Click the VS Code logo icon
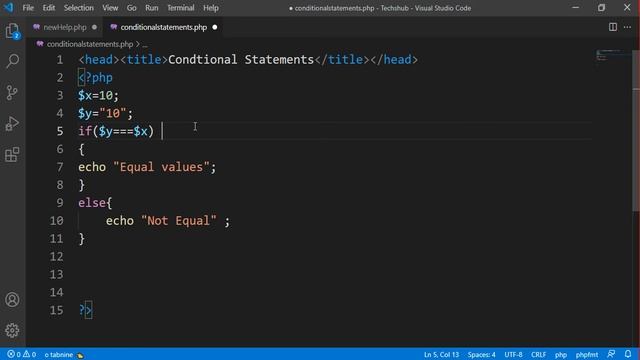The height and width of the screenshot is (360, 640). click(x=9, y=7)
